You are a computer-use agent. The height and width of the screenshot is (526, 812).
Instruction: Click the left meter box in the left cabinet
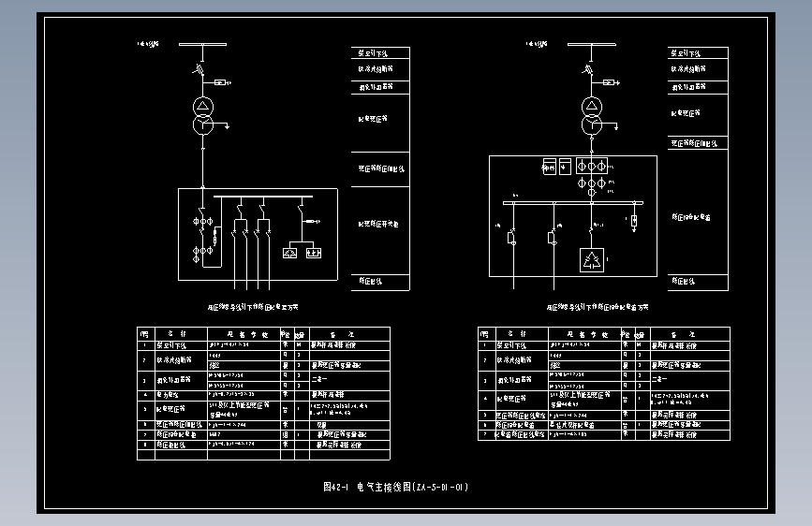point(289,253)
